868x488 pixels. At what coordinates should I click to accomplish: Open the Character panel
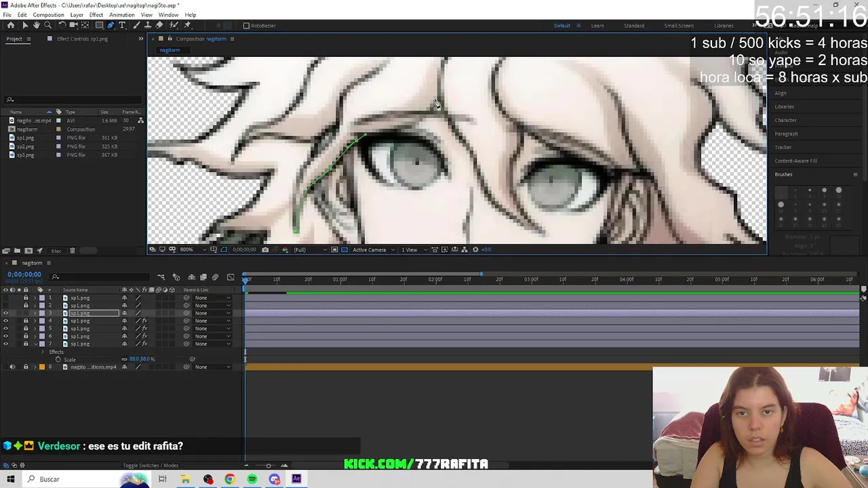pos(786,120)
